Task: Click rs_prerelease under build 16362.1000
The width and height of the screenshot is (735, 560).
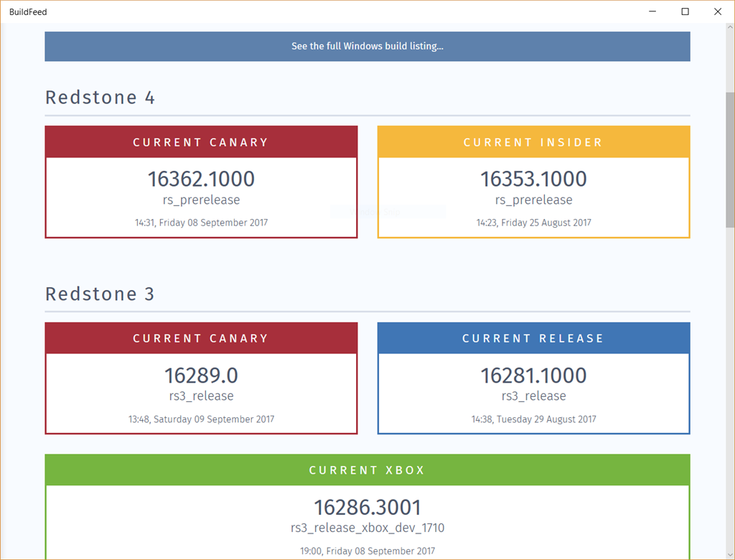Action: point(201,200)
